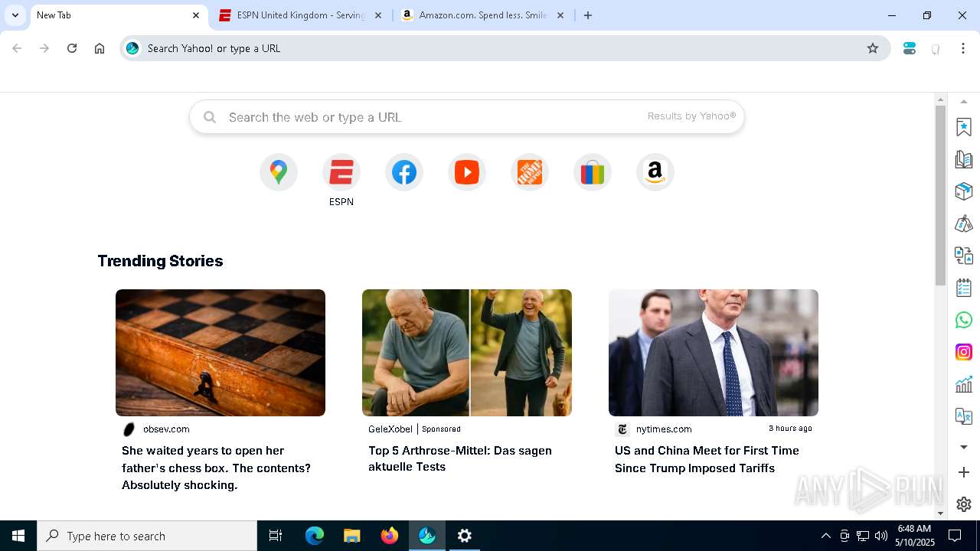Open the sidebar price tags icon

coord(964,223)
